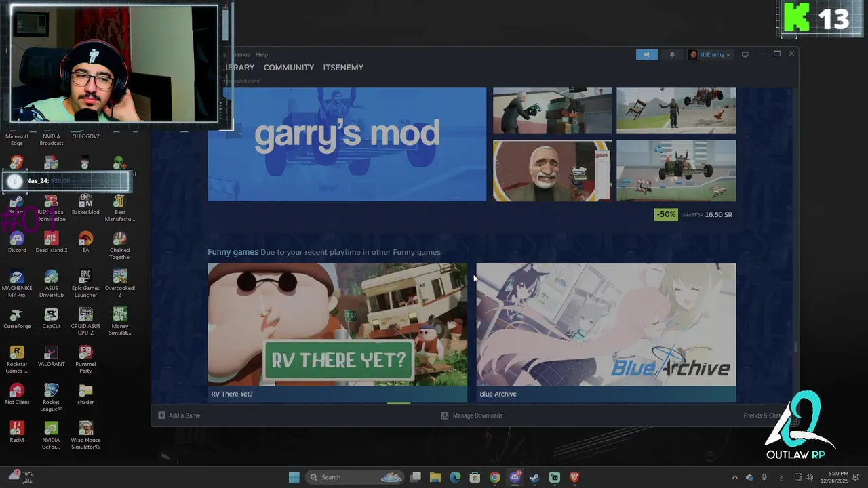Open the garry's mod main banner

click(x=347, y=144)
